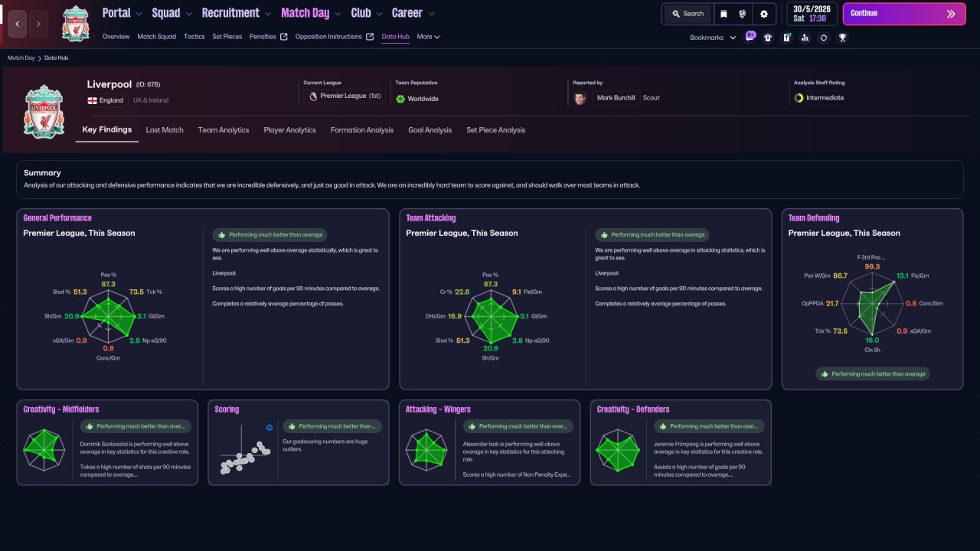Switch to the Last Match tab
The height and width of the screenshot is (551, 980).
(165, 130)
